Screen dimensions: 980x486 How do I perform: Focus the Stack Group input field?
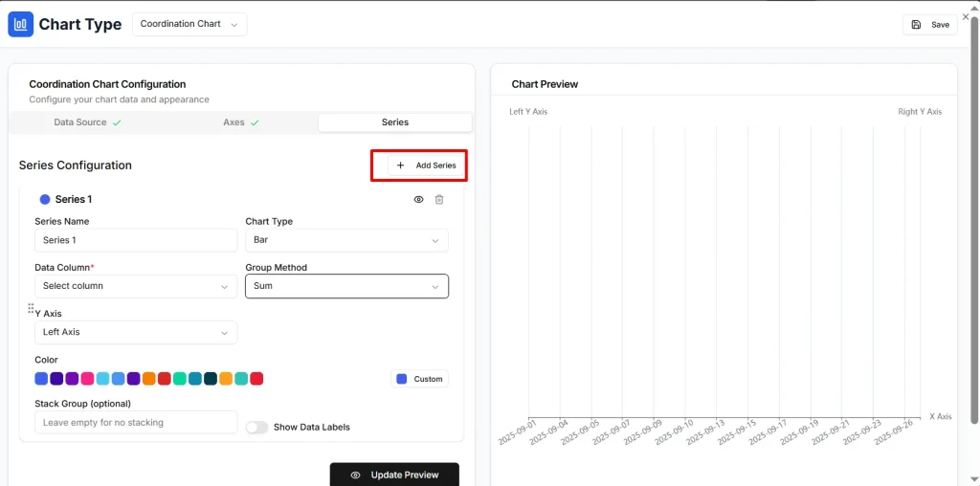pyautogui.click(x=136, y=422)
